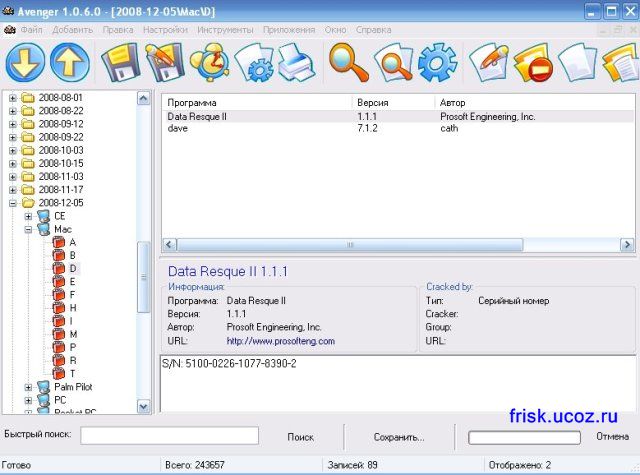Select the D letter node in tree

pyautogui.click(x=73, y=269)
